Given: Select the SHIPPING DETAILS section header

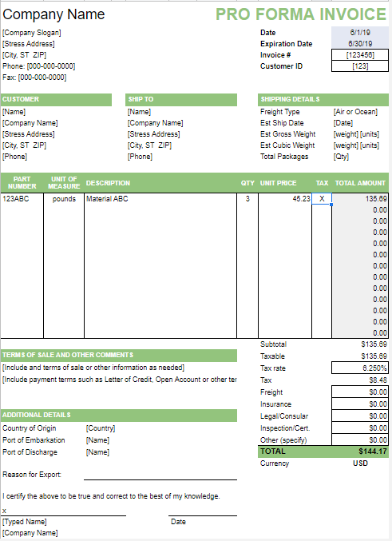Looking at the screenshot, I should click(323, 99).
